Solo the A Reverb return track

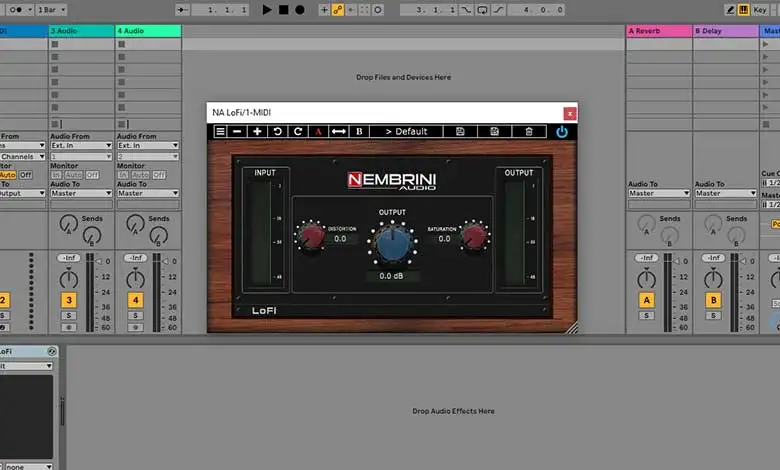pyautogui.click(x=646, y=316)
